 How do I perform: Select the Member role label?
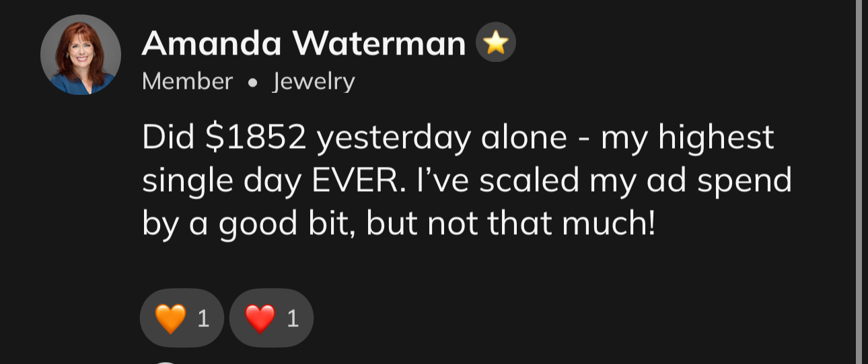(187, 81)
